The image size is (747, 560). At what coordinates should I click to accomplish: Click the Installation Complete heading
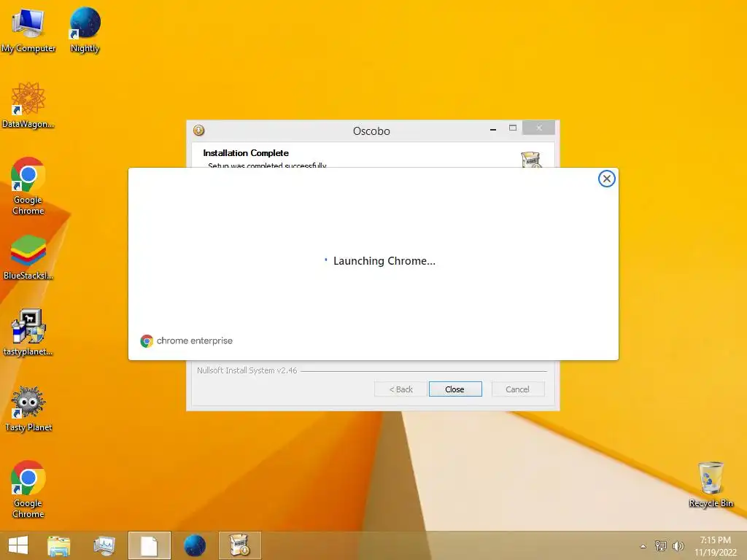(x=246, y=153)
